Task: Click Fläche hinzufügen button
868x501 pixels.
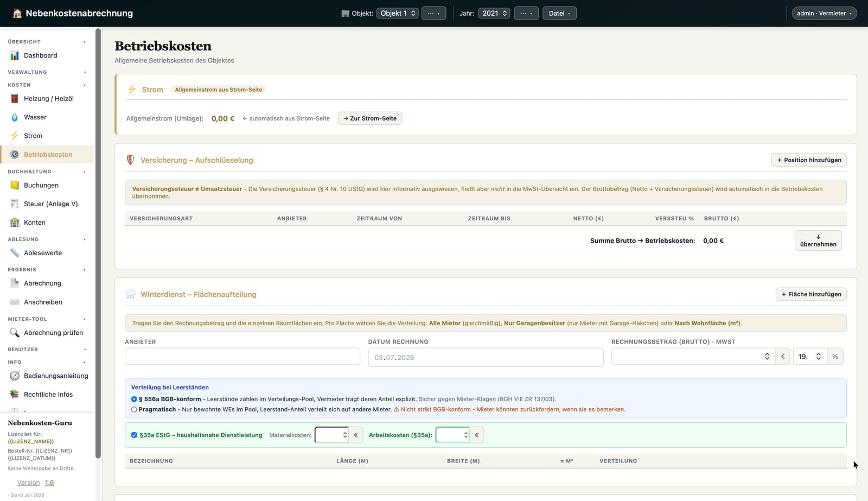Action: click(x=811, y=294)
